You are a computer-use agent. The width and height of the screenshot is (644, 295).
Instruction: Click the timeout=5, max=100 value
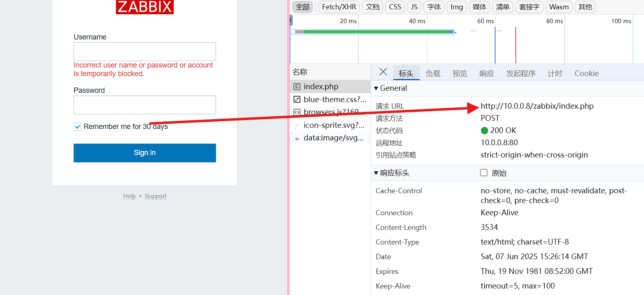[x=518, y=286]
